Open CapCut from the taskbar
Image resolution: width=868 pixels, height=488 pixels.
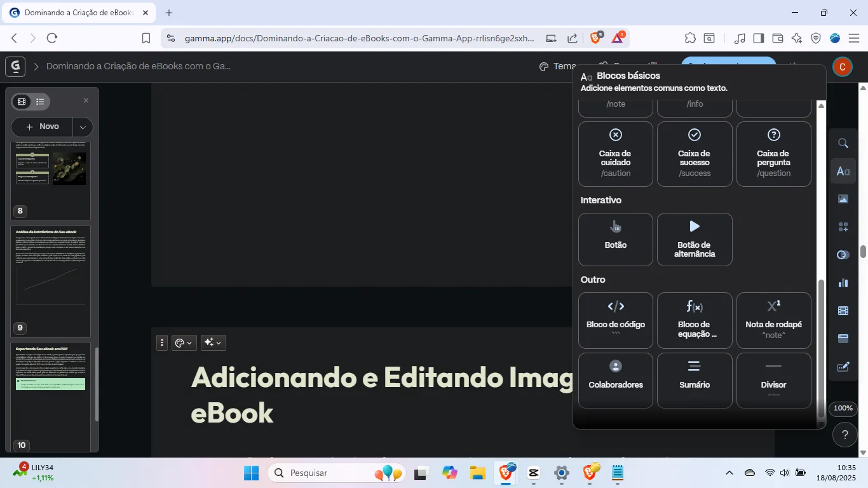(534, 473)
